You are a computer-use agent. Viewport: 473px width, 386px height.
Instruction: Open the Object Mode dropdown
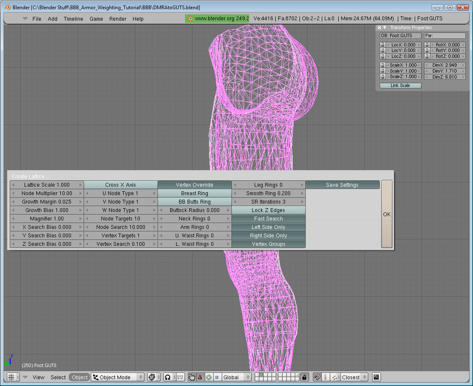(118, 377)
